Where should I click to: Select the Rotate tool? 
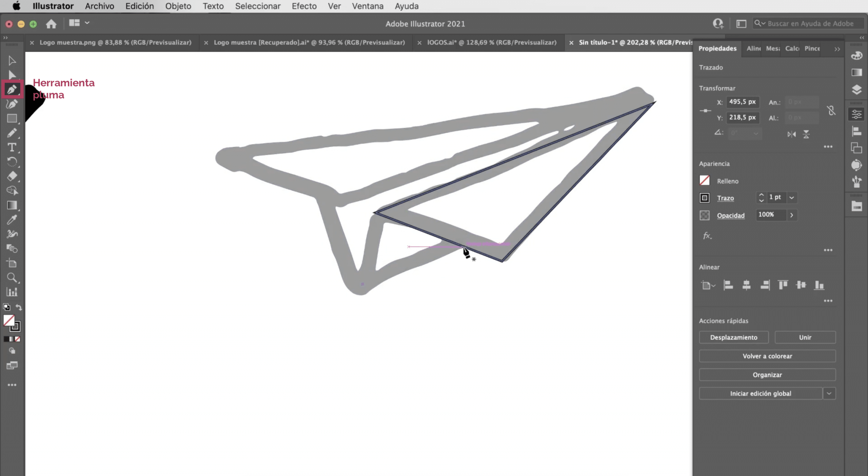(12, 162)
